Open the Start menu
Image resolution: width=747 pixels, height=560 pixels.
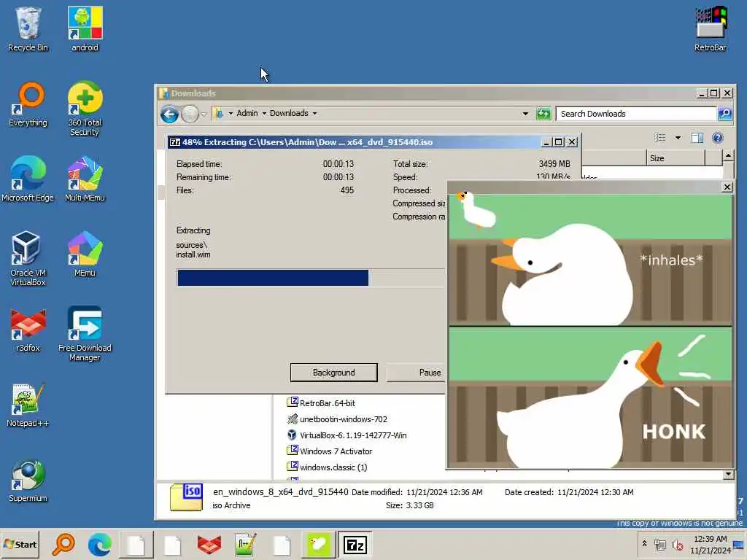click(x=20, y=544)
